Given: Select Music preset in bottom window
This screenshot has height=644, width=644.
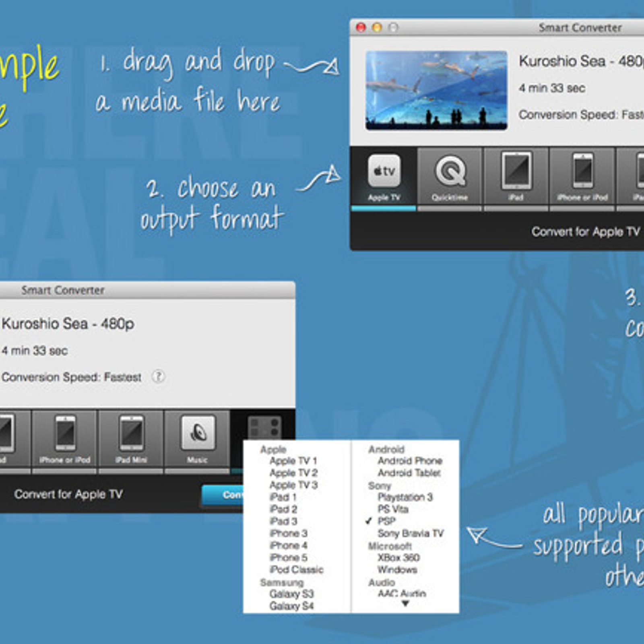Looking at the screenshot, I should coord(197,442).
